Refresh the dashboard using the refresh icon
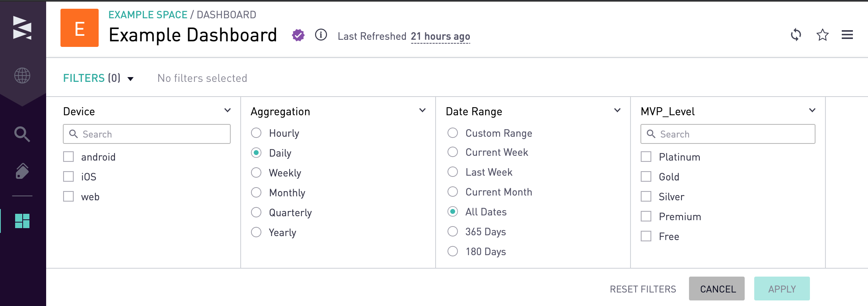The width and height of the screenshot is (868, 306). (x=796, y=35)
